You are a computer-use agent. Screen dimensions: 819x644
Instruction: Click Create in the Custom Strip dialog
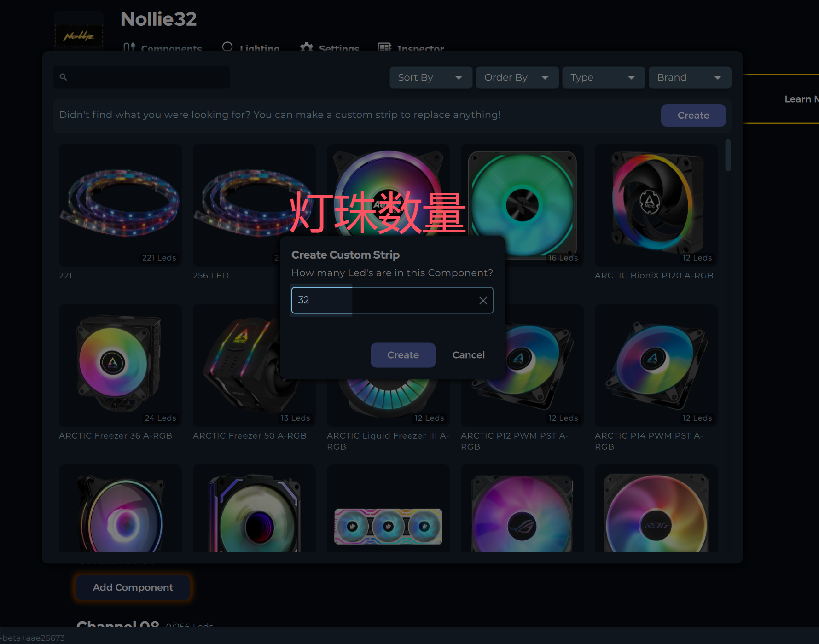pos(403,355)
